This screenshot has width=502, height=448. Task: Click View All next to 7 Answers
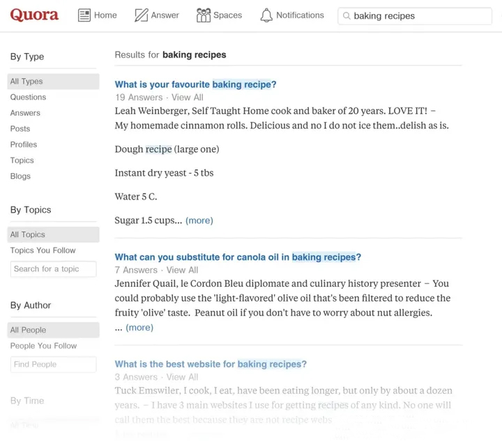point(182,270)
